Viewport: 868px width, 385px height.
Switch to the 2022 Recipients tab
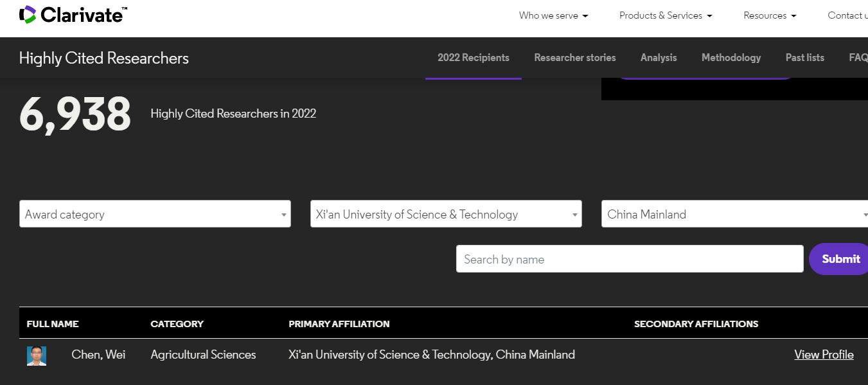(474, 58)
